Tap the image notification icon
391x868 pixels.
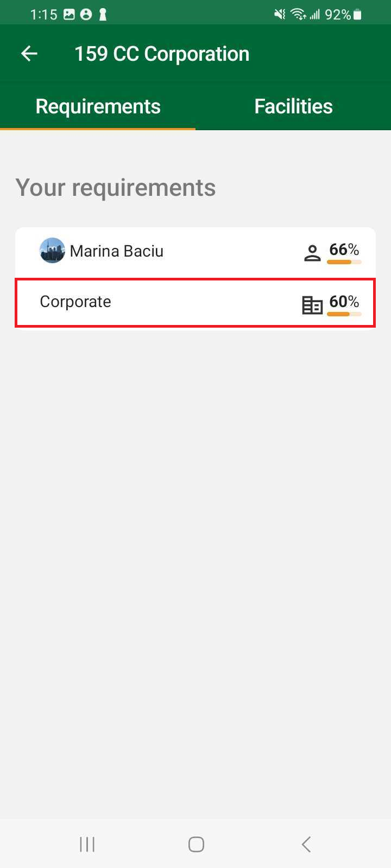pyautogui.click(x=69, y=15)
